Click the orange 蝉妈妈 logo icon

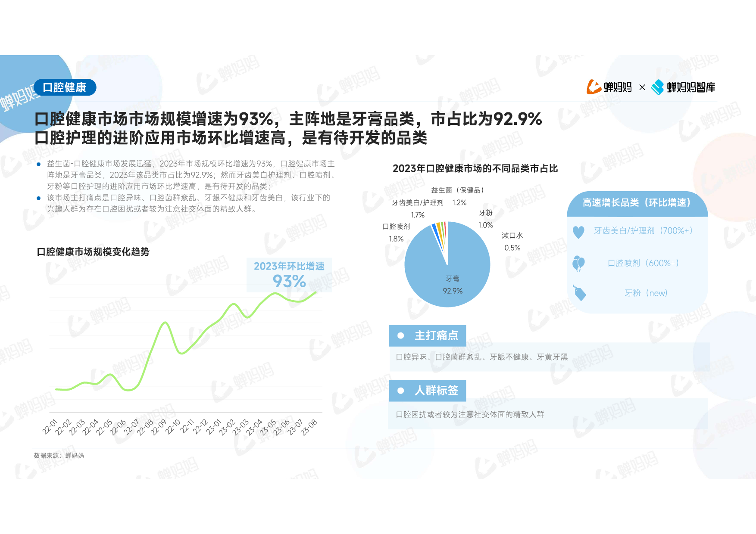(594, 87)
